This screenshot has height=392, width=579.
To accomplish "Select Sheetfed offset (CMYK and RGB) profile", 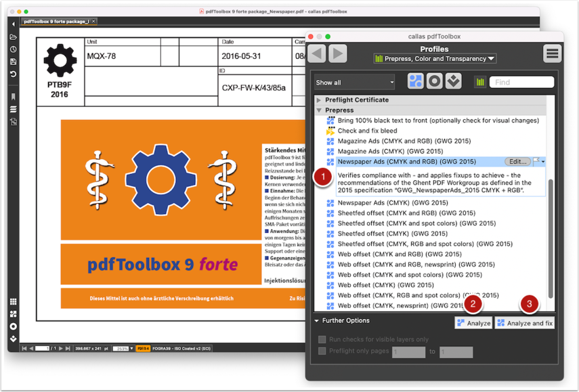I will [406, 213].
